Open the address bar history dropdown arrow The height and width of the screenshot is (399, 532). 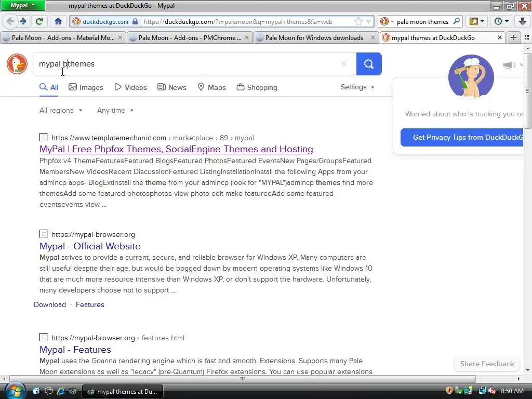pos(369,21)
